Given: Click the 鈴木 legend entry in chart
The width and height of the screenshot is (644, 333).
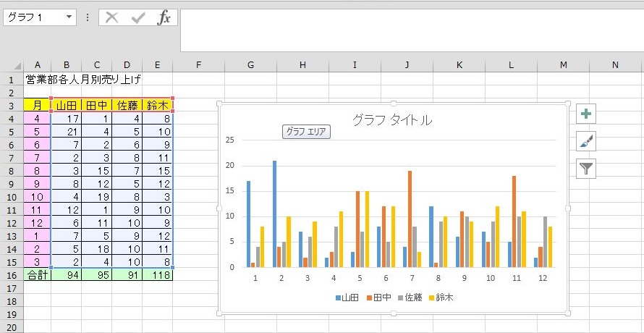Looking at the screenshot, I should pyautogui.click(x=442, y=298).
